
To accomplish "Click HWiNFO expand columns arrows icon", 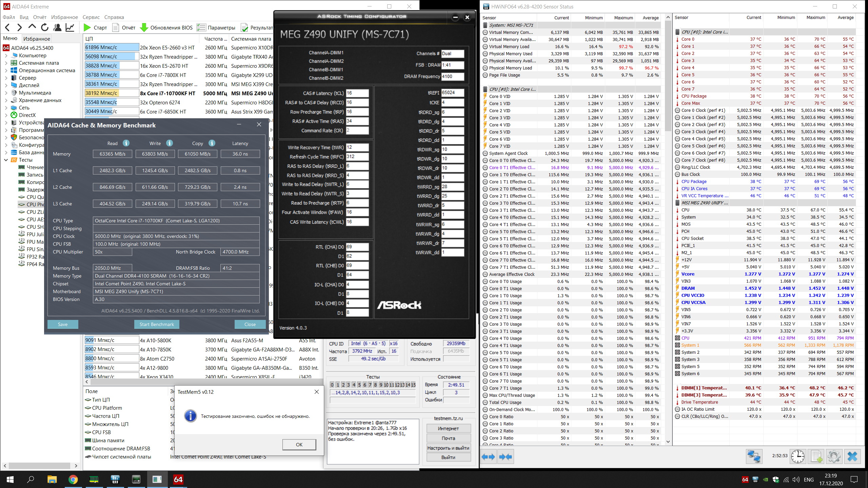I will click(x=489, y=456).
